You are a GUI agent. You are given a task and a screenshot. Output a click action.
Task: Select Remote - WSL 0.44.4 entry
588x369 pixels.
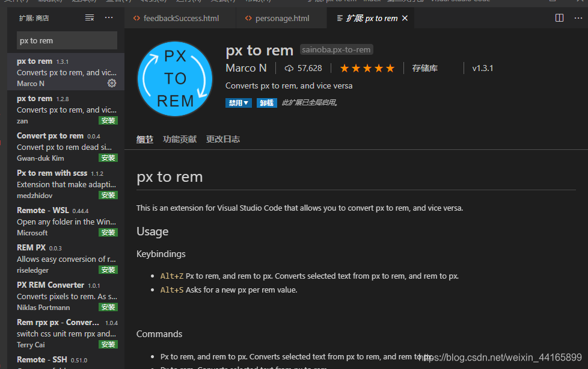coord(66,221)
